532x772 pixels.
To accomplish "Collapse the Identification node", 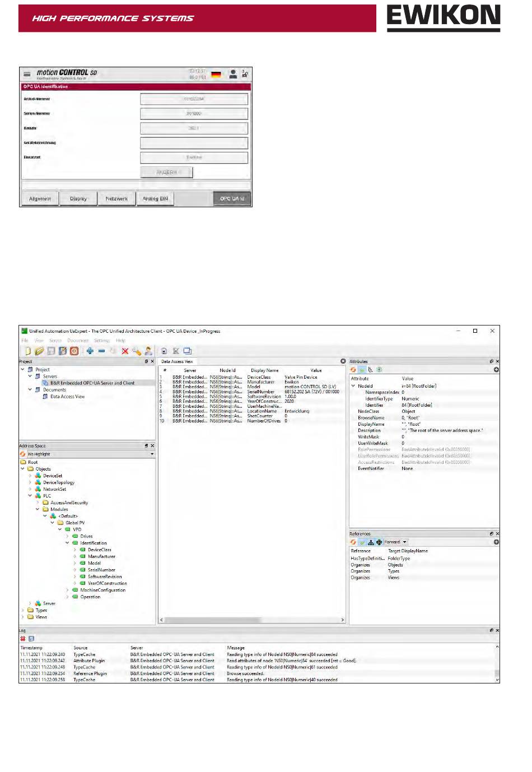I will click(x=67, y=543).
